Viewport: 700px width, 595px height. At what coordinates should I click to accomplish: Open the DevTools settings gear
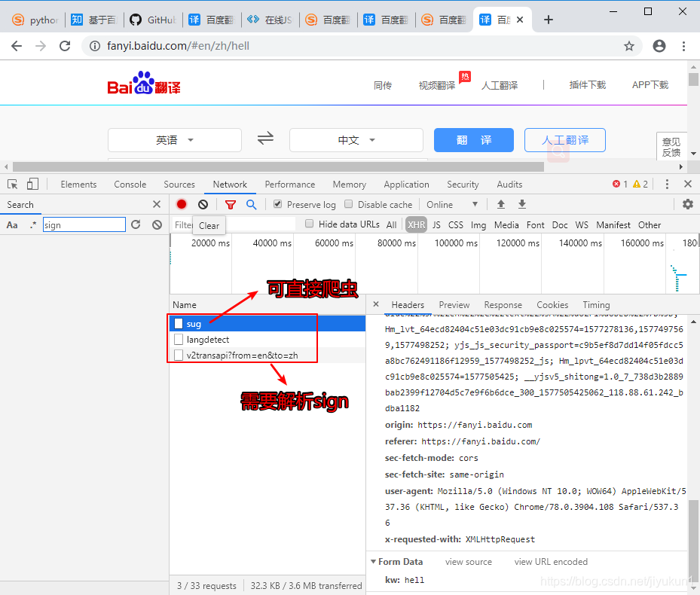point(688,204)
